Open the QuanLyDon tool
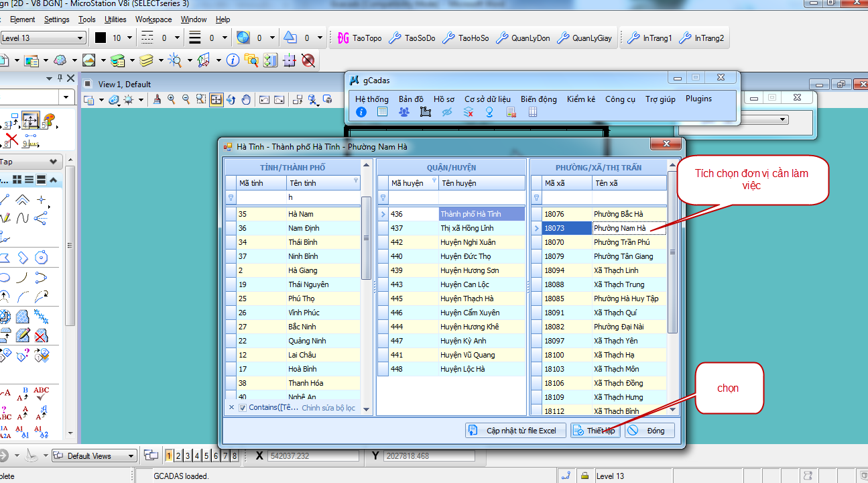The width and height of the screenshot is (868, 483). pyautogui.click(x=523, y=38)
